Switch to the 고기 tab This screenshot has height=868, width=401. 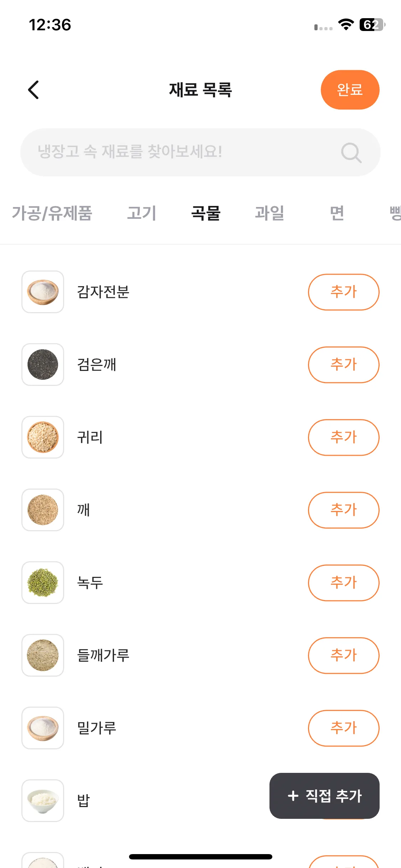click(x=142, y=213)
